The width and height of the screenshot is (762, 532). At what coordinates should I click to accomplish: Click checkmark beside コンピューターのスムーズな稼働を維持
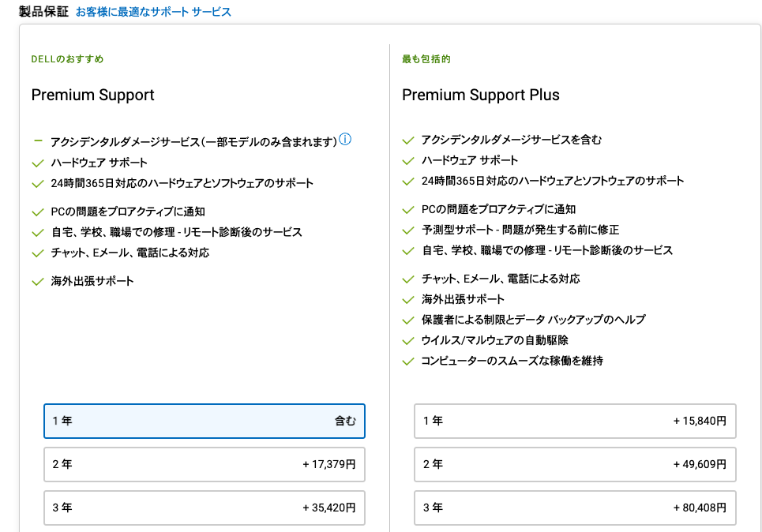pos(408,362)
